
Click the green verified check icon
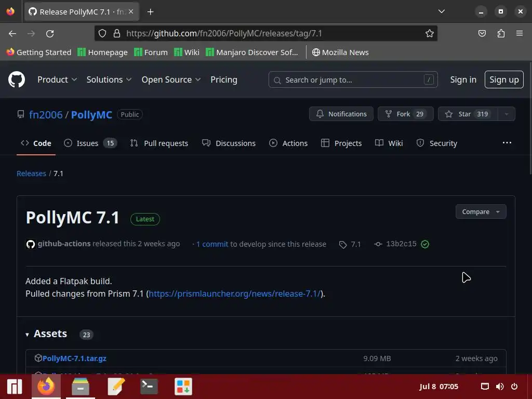pyautogui.click(x=425, y=244)
